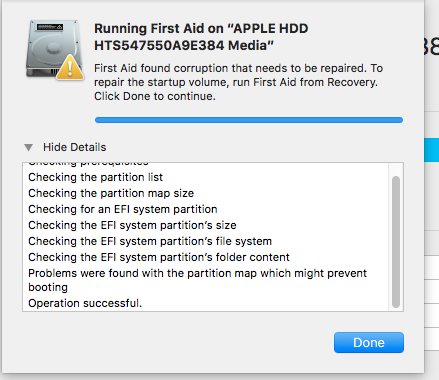Click the scrollbar track below the thumb
Viewport: 439px width, 380px height.
click(396, 310)
